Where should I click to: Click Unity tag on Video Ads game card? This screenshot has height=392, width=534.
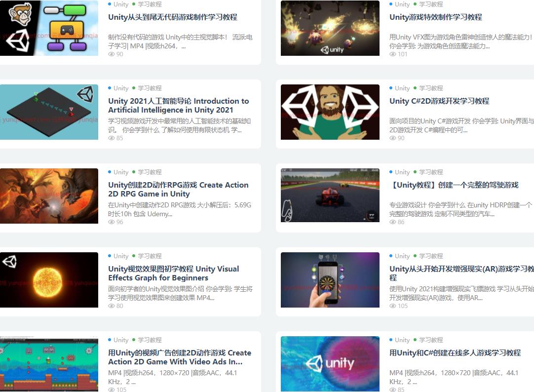[x=121, y=340]
